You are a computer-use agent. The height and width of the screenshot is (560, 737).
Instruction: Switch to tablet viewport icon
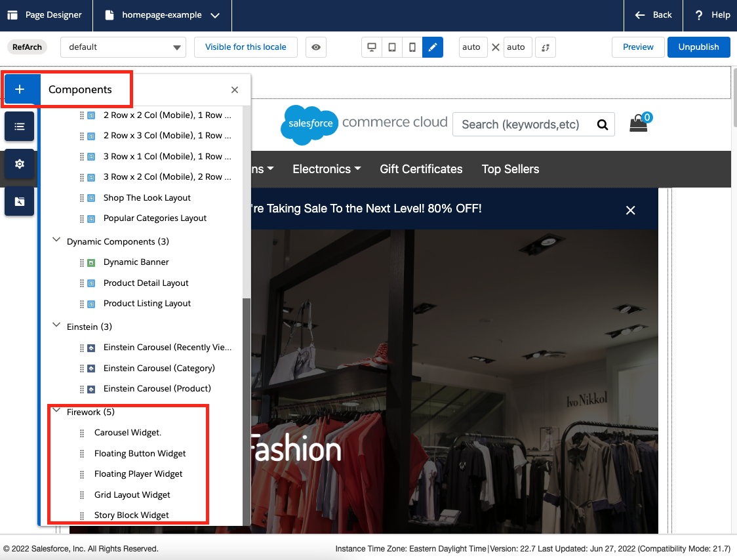392,47
